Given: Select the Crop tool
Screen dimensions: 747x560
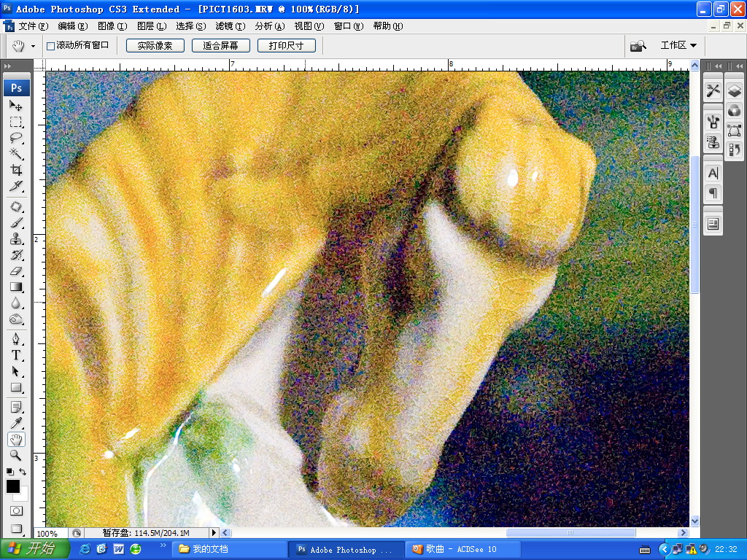Looking at the screenshot, I should (16, 170).
